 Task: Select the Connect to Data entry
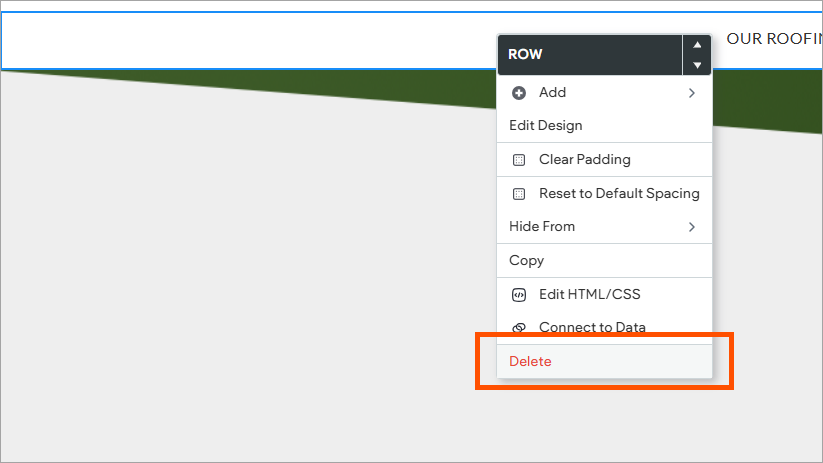coord(592,328)
